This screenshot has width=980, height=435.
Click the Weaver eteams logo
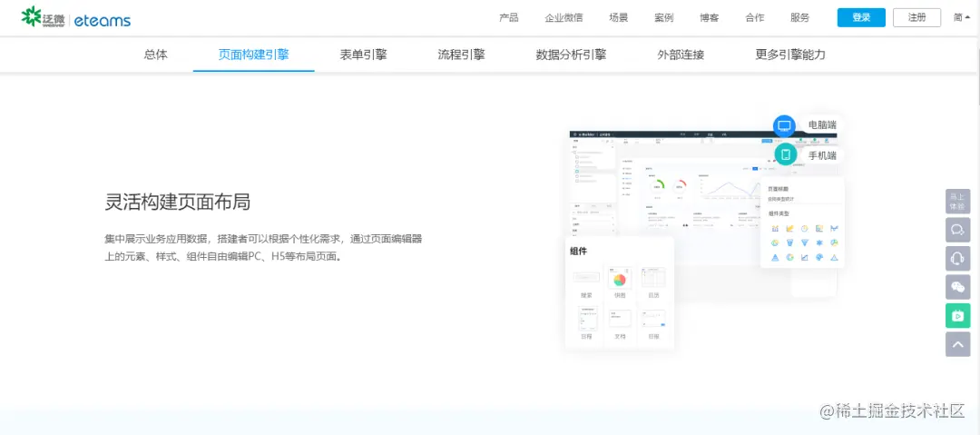75,18
